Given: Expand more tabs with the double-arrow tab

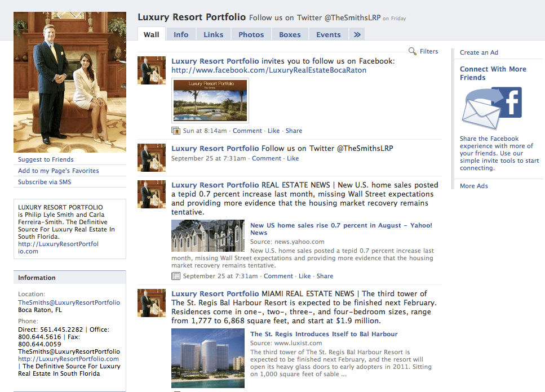Looking at the screenshot, I should coord(357,34).
